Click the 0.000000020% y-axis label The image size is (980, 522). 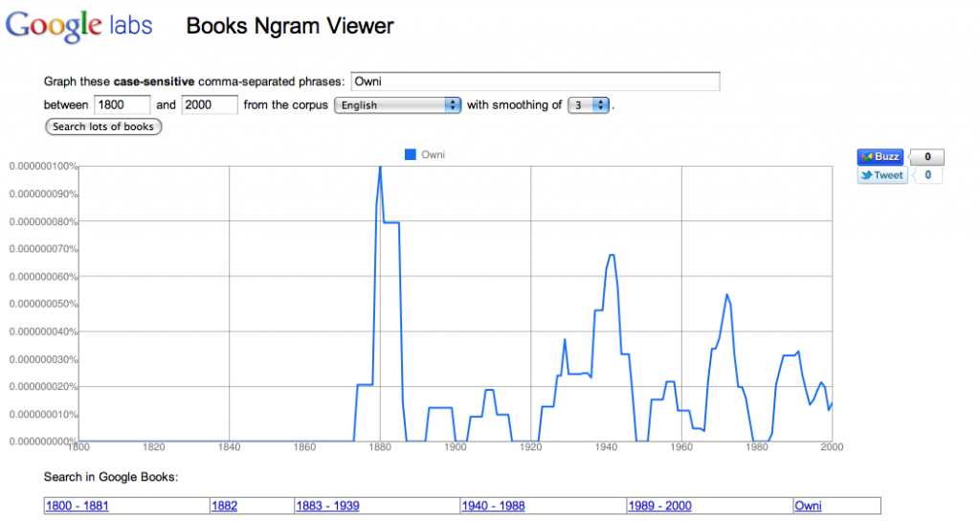(x=43, y=386)
